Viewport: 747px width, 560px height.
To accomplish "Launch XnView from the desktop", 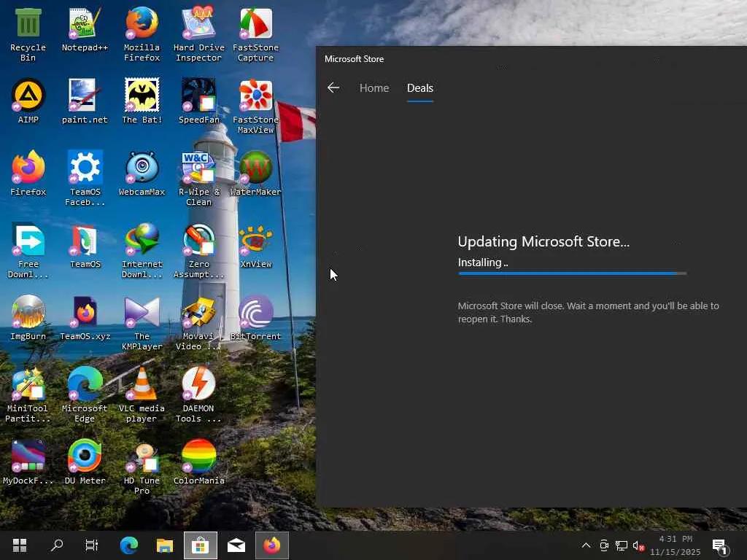I will coord(256,246).
